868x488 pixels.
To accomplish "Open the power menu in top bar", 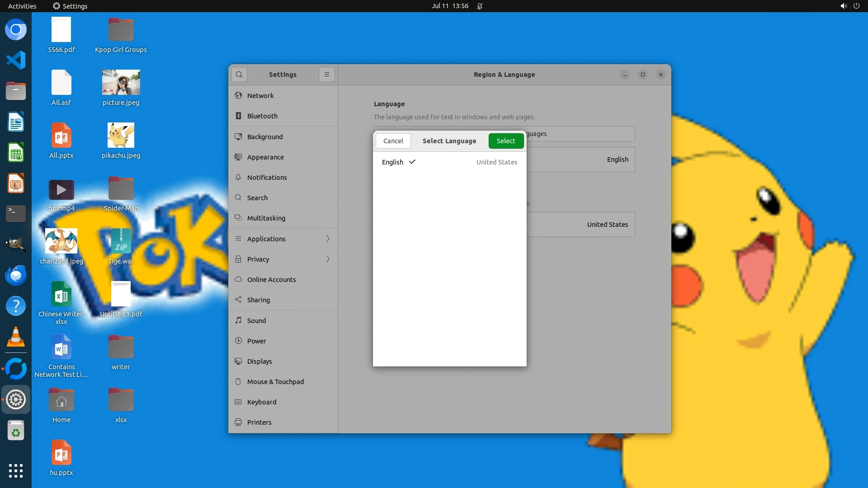I will 856,6.
